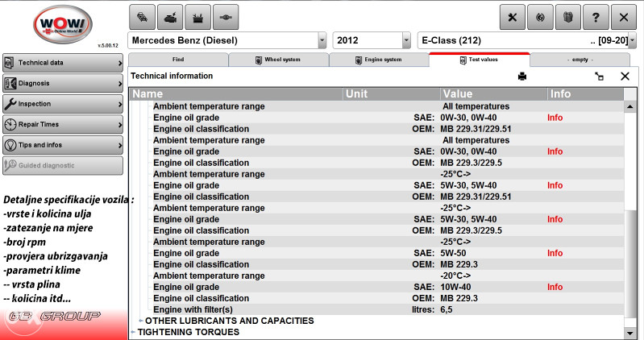This screenshot has width=644, height=340.
Task: Open the year dropdown showing 2012
Action: pos(406,40)
